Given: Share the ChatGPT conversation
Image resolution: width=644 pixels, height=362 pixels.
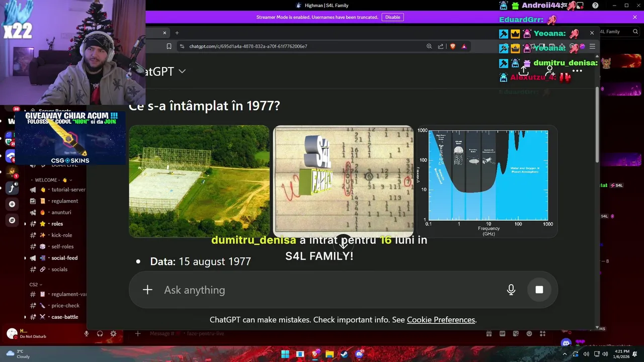Looking at the screenshot, I should [524, 71].
